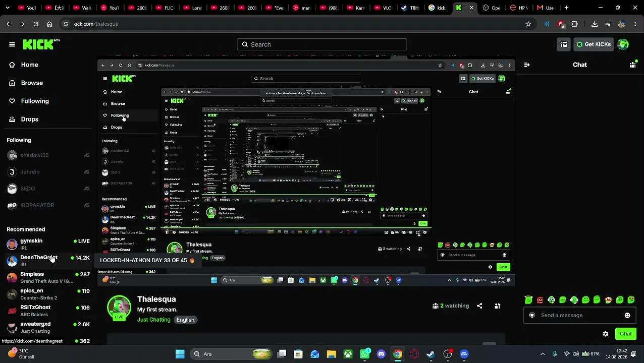
Task: Click the green Chat send button
Action: [x=626, y=334]
